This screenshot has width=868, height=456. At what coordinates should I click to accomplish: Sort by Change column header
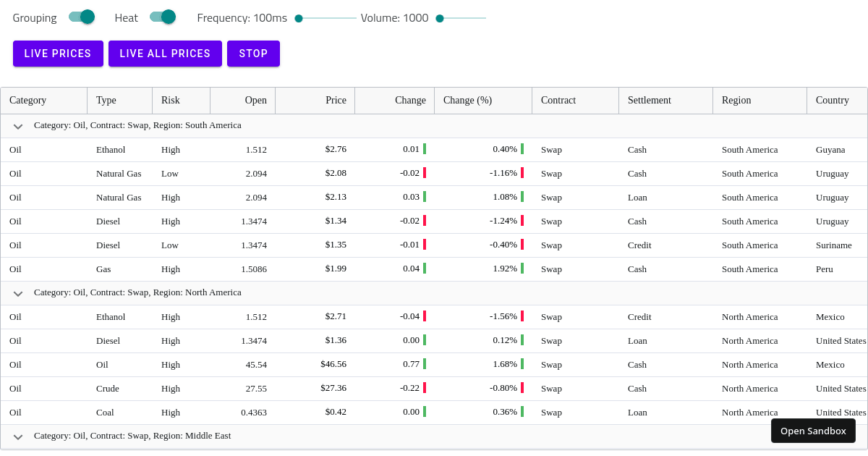(x=395, y=101)
